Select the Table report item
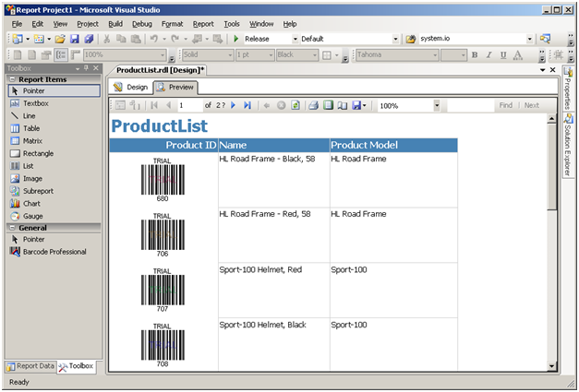This screenshot has height=392, width=579. point(54,128)
